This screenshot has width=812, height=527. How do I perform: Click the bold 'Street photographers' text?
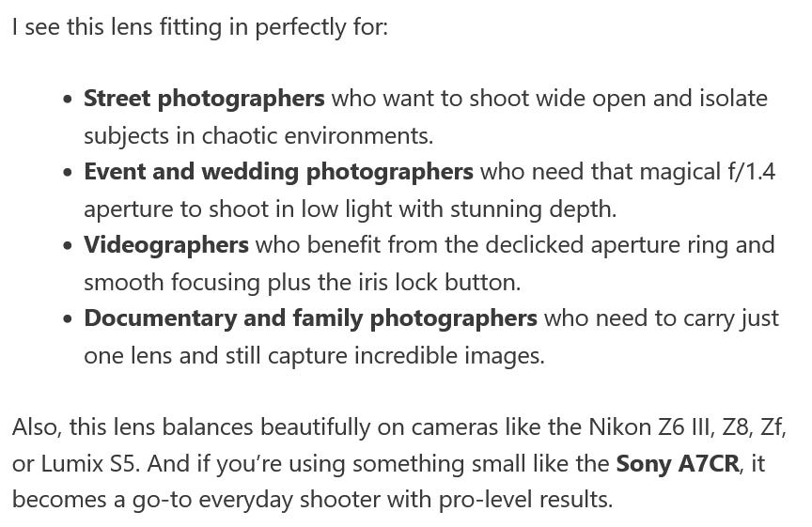pos(204,99)
